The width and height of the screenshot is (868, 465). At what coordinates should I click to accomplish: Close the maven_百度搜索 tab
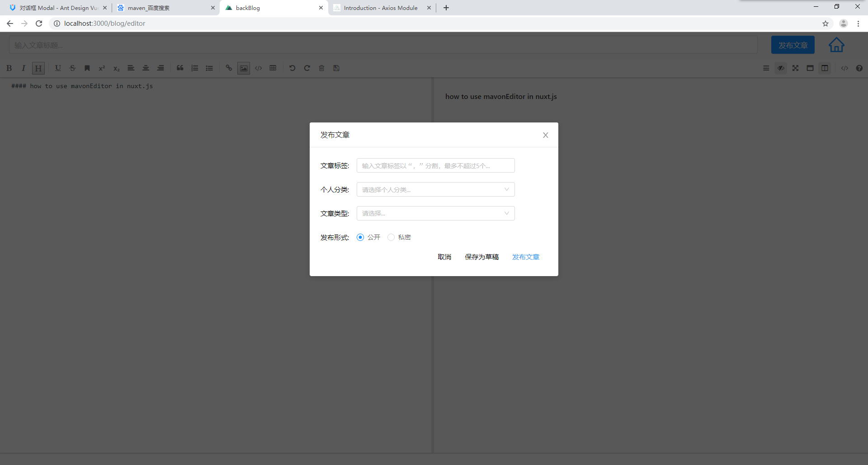pos(213,8)
